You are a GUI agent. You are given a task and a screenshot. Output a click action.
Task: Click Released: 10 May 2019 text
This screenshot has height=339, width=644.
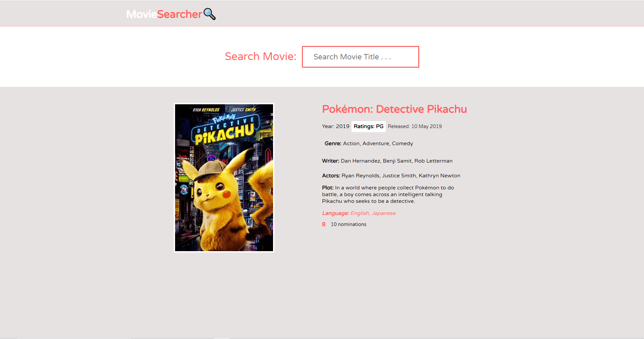tap(415, 126)
